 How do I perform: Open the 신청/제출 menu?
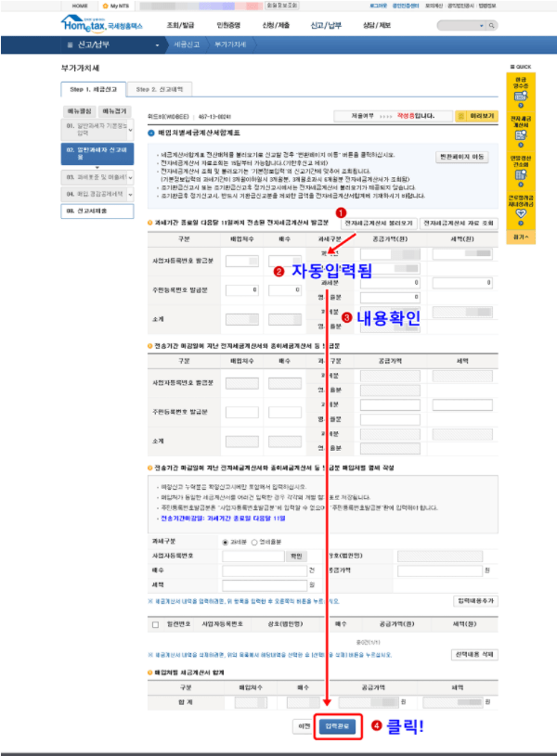point(276,25)
